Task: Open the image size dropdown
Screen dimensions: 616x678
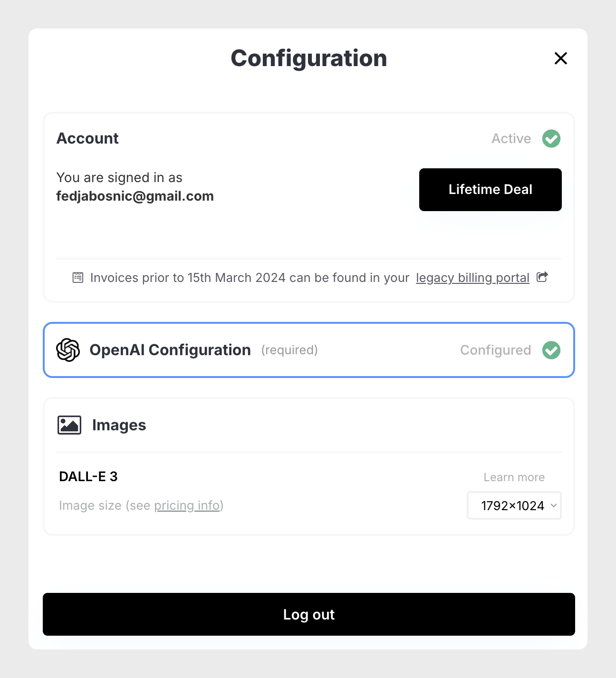Action: coord(514,505)
